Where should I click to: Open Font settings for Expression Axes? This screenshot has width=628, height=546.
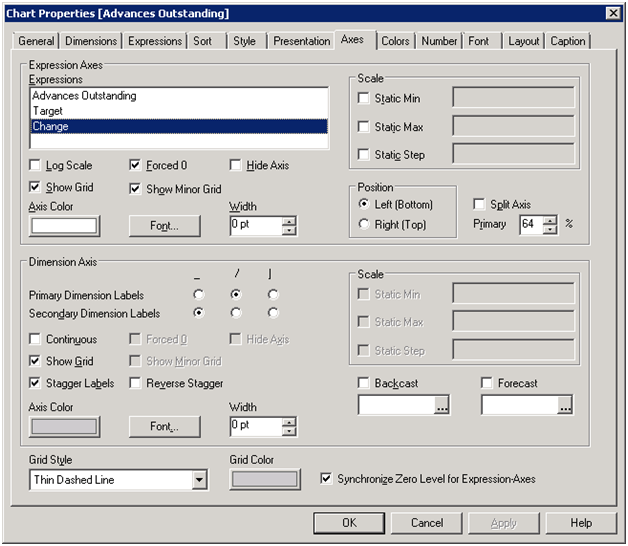(x=164, y=226)
